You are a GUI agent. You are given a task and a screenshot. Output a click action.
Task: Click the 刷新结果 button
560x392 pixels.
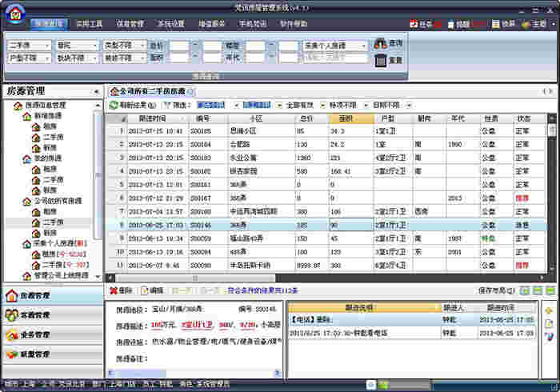coord(133,106)
